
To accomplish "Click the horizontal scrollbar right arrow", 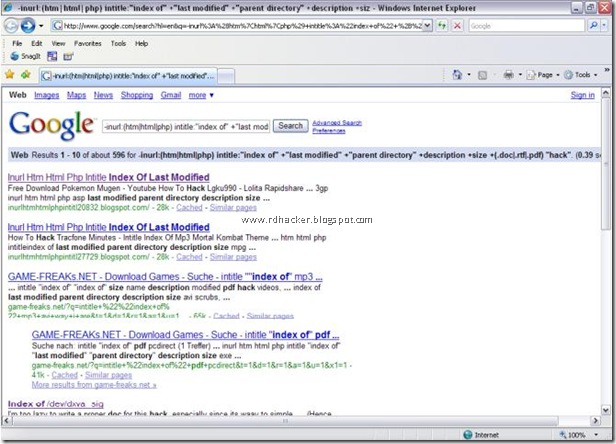I will click(596, 420).
